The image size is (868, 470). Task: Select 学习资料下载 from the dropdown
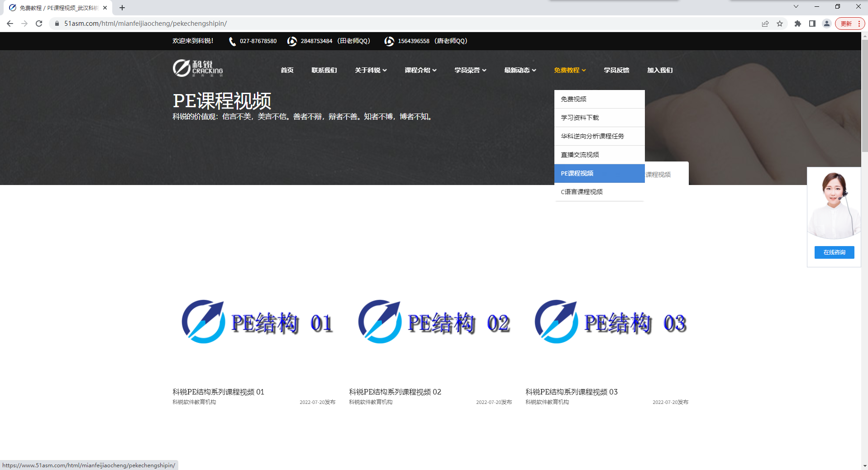coord(599,118)
